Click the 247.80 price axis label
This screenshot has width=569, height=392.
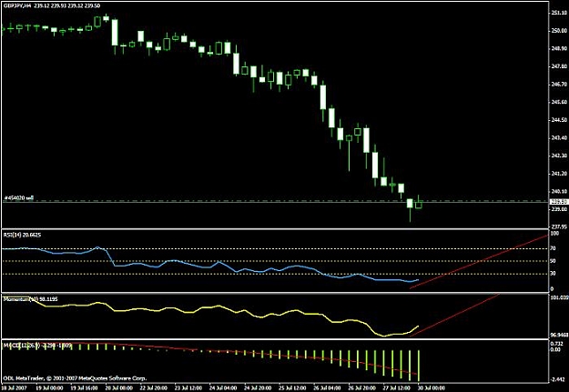click(559, 66)
